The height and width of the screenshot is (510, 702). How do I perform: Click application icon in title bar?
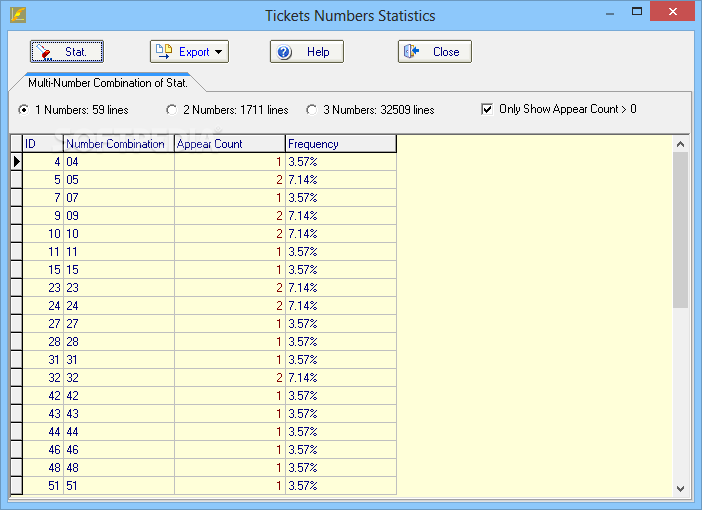(18, 15)
